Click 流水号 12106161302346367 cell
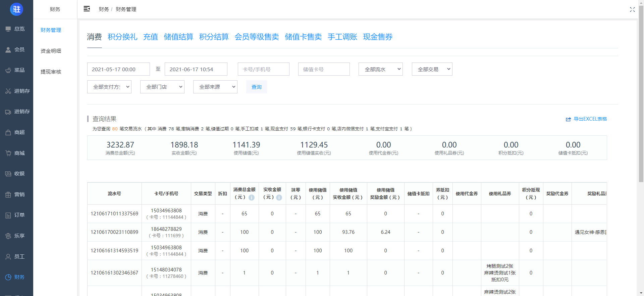 114,273
